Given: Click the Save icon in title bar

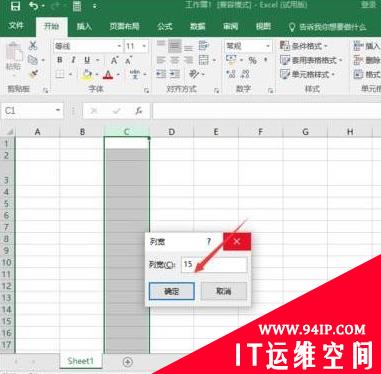Looking at the screenshot, I should 15,6.
